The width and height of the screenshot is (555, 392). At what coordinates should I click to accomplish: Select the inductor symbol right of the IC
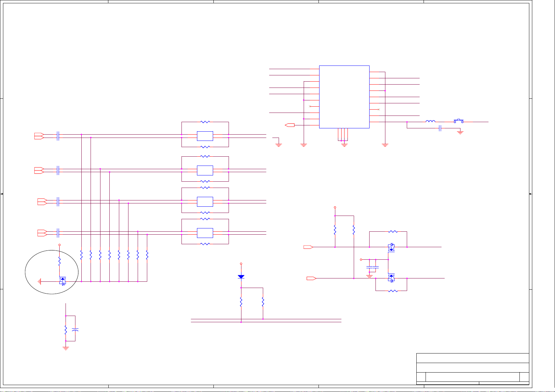(x=430, y=121)
